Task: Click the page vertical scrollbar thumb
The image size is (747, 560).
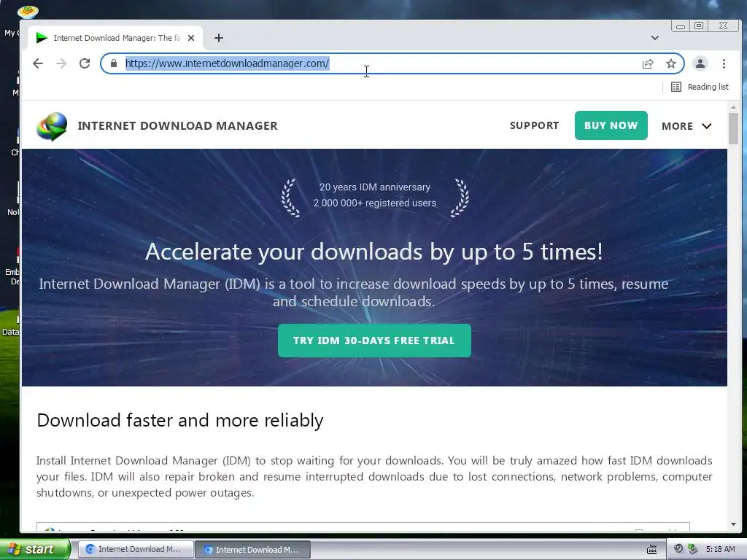Action: [x=733, y=128]
